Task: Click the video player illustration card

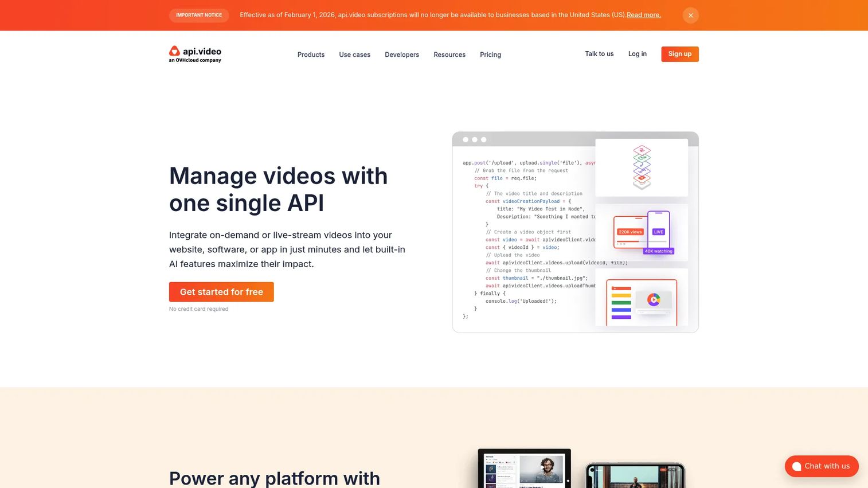Action: [642, 298]
